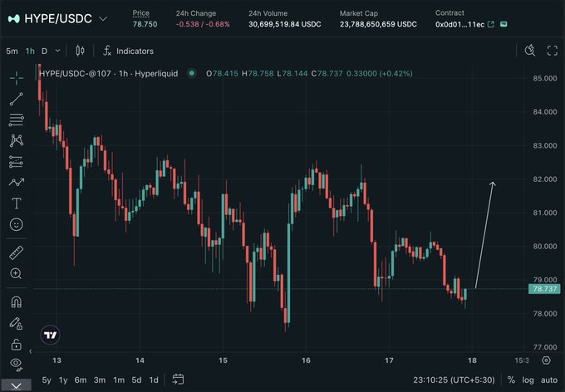565x392 pixels.
Task: Set chart range to 1d
Action: (154, 380)
